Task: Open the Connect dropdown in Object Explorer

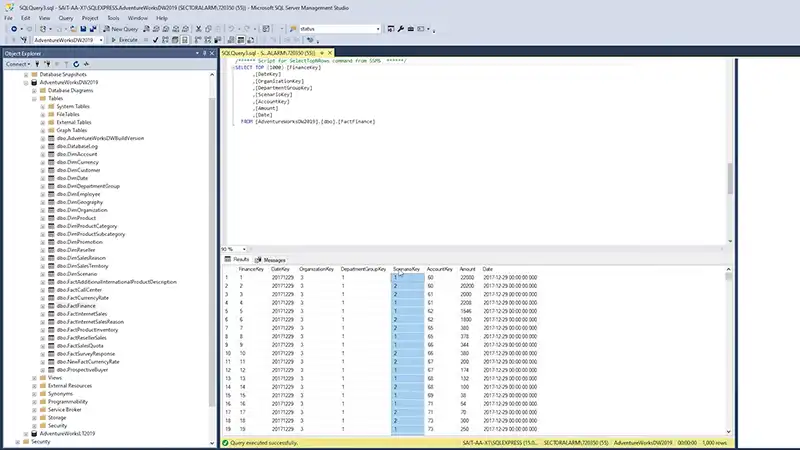Action: pos(18,64)
